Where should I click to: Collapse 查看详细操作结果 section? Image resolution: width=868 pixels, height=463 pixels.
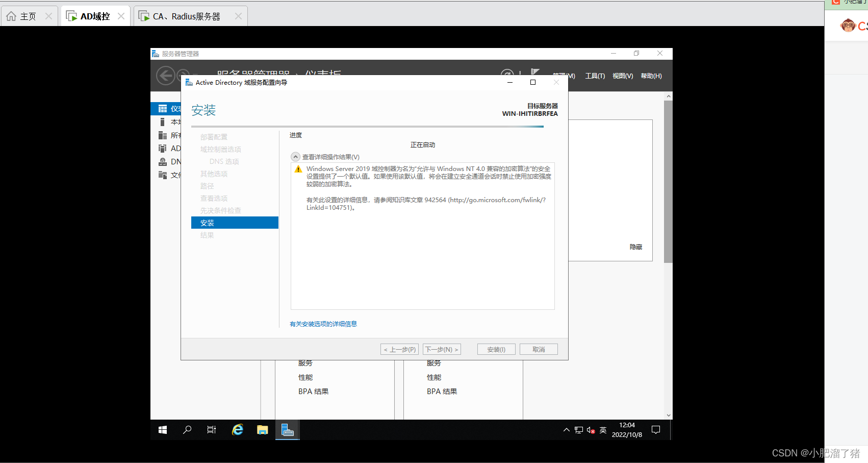(295, 157)
